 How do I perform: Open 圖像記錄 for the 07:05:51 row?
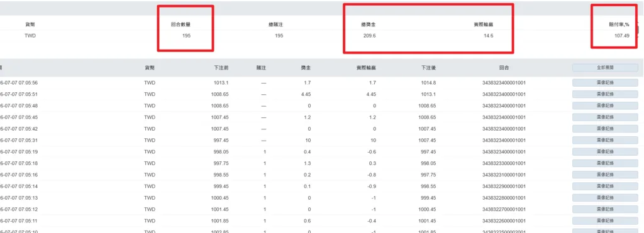(x=605, y=94)
